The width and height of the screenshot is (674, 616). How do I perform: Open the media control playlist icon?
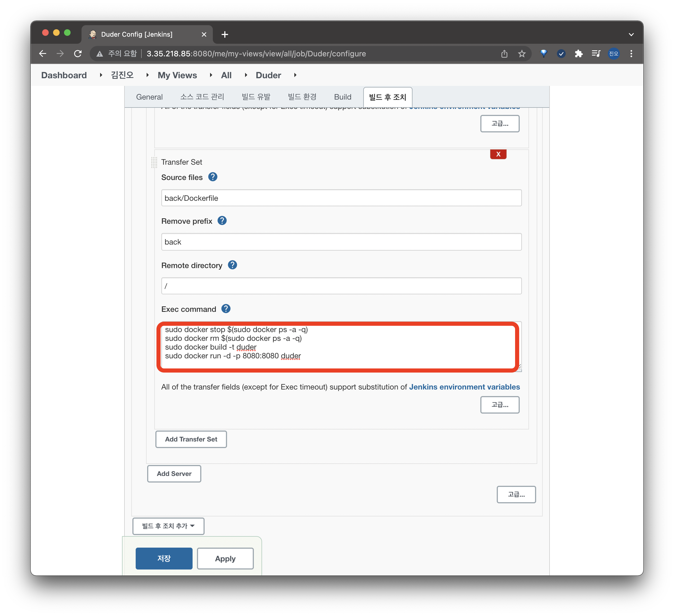pos(596,54)
